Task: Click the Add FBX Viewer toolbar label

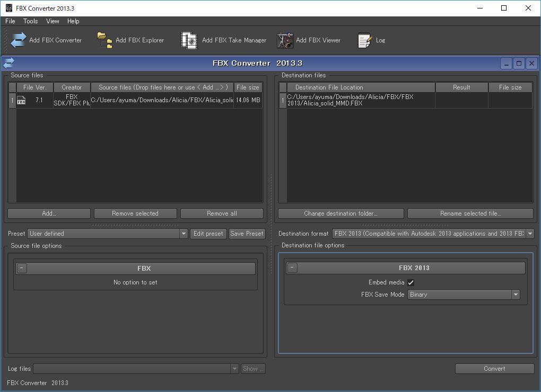Action: point(318,40)
